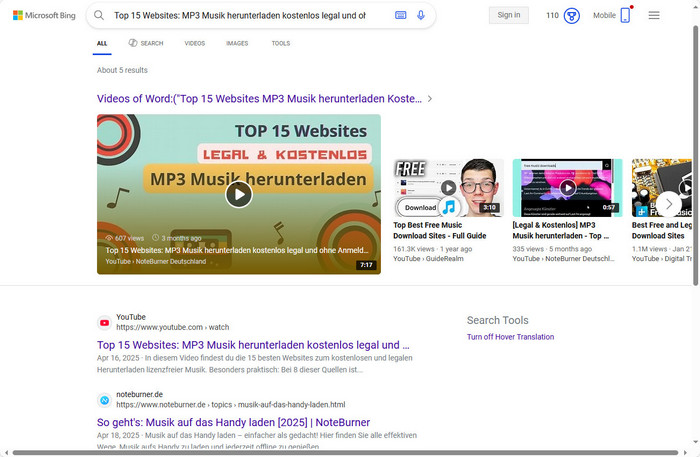Open the TOOLS tab
Viewport: 700px width, 457px height.
pos(281,43)
